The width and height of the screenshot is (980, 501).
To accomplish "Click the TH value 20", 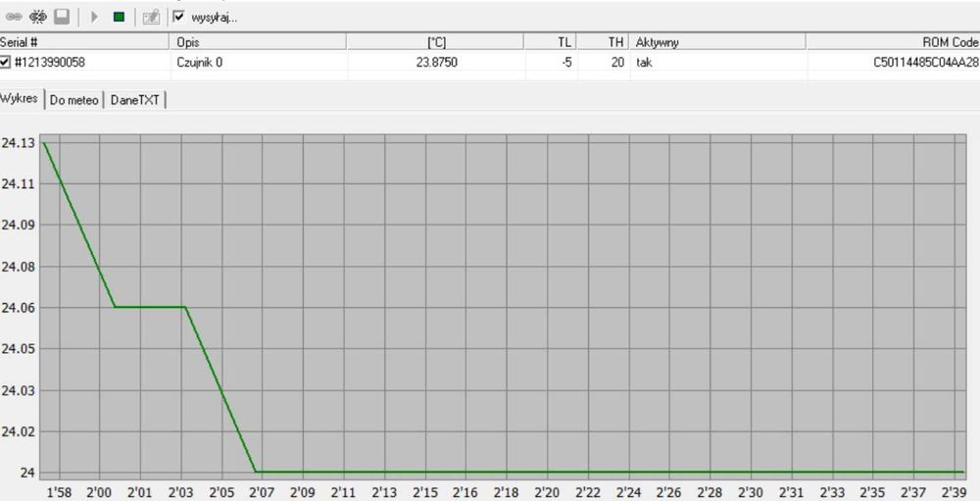I will 617,62.
